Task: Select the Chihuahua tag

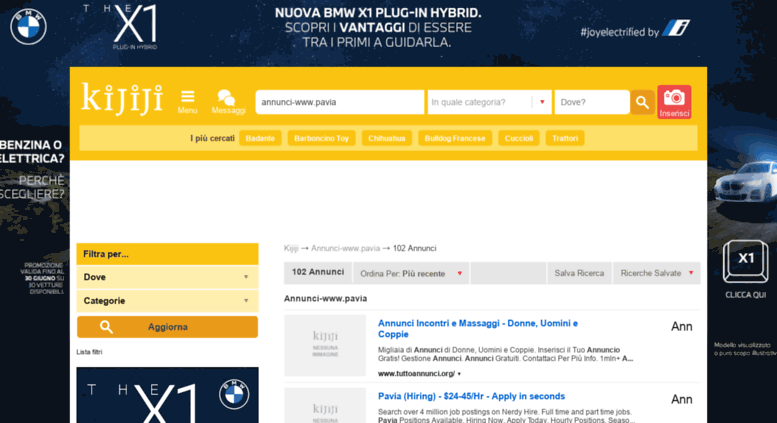Action: [387, 138]
